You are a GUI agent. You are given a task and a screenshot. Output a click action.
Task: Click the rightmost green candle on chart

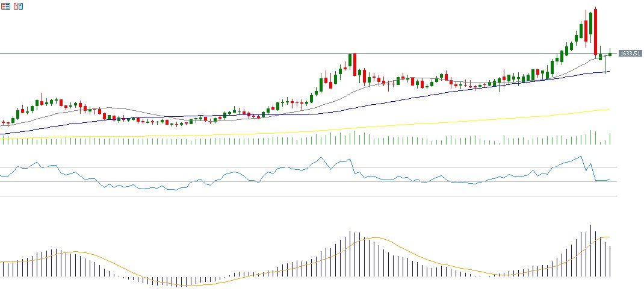[x=610, y=54]
